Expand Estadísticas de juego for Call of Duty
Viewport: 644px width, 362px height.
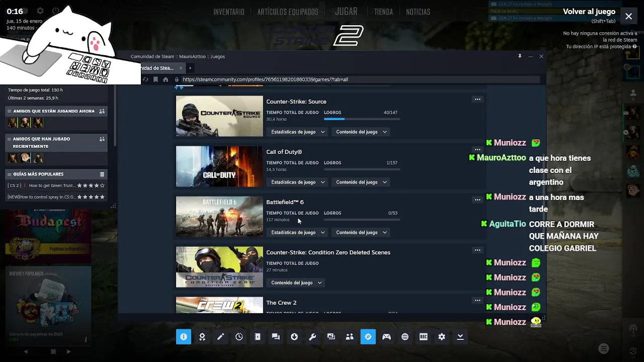[298, 182]
